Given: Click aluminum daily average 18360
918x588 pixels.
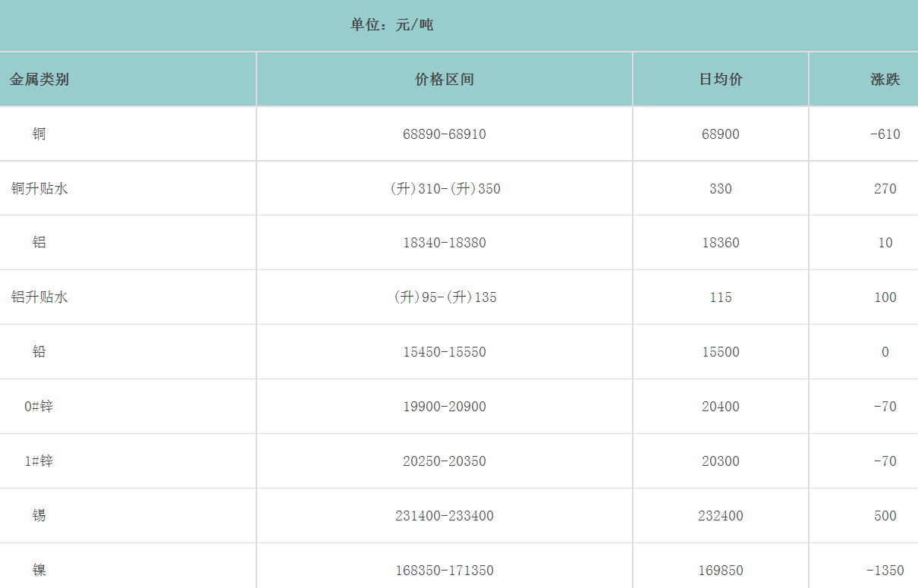Looking at the screenshot, I should click(721, 244).
